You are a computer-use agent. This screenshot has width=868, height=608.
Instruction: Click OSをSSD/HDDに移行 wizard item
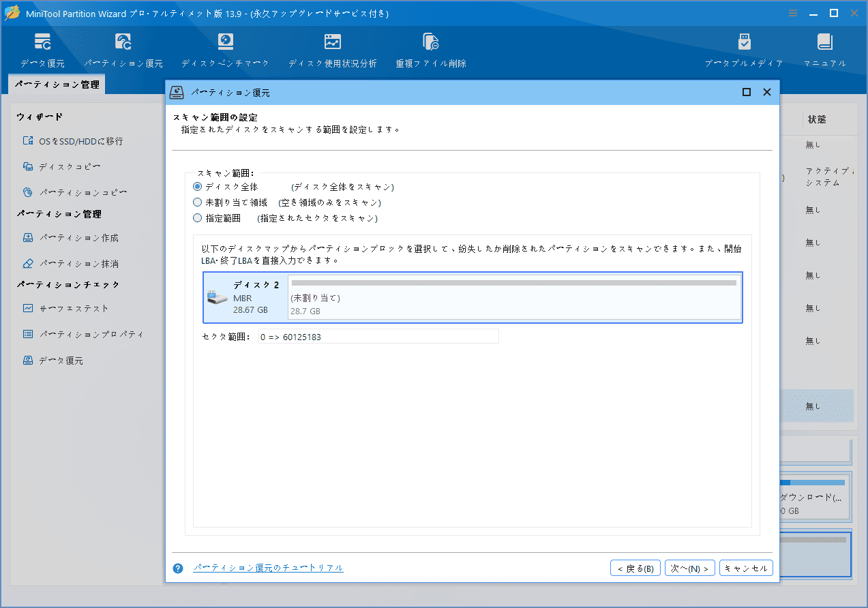pyautogui.click(x=72, y=141)
